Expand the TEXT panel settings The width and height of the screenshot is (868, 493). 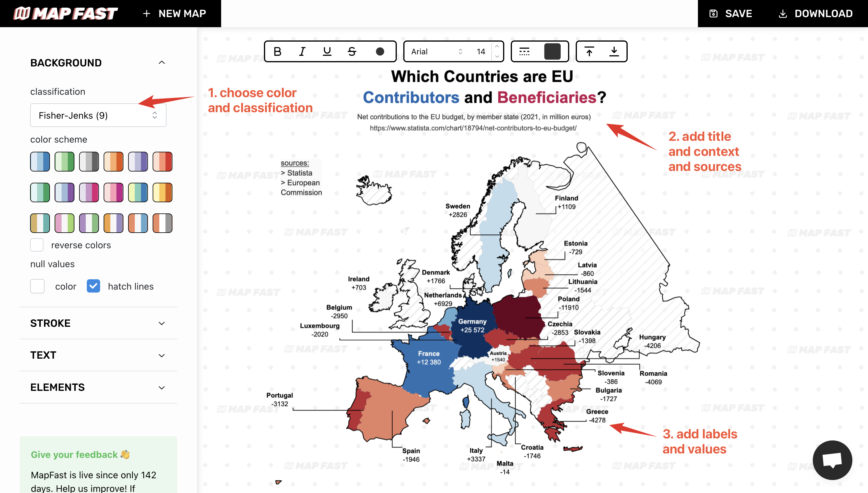point(98,355)
